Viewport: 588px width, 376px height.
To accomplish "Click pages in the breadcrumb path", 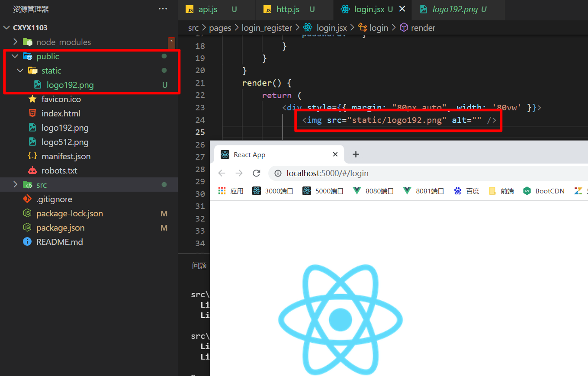I will [x=220, y=28].
